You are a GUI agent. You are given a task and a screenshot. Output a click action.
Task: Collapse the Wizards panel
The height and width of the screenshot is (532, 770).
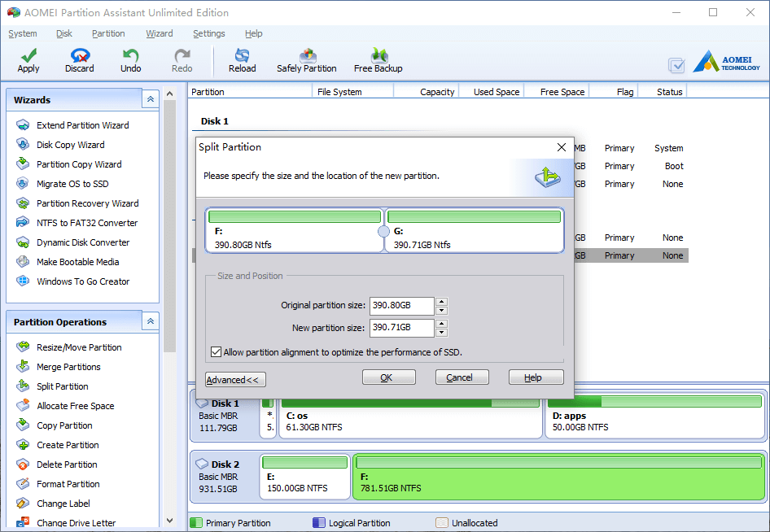tap(151, 99)
